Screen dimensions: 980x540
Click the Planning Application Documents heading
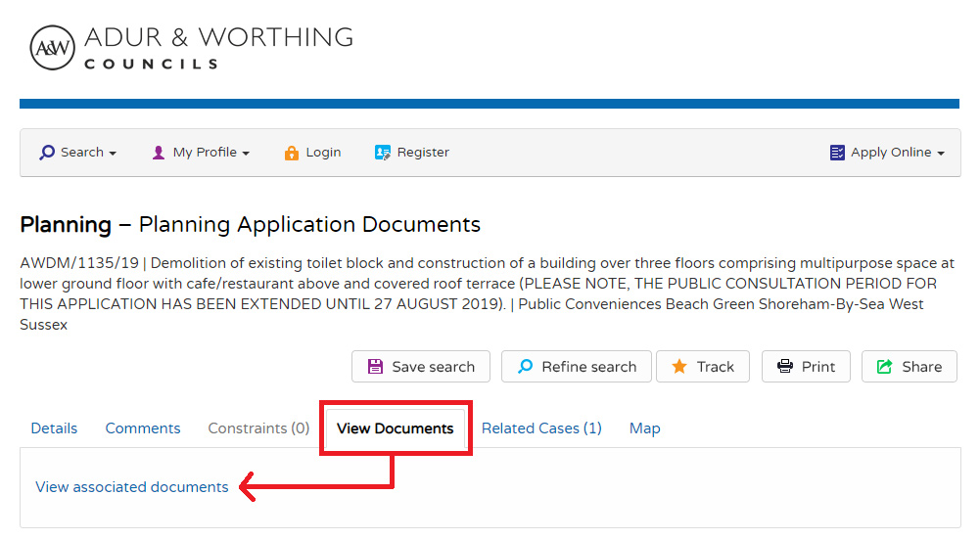pyautogui.click(x=250, y=225)
